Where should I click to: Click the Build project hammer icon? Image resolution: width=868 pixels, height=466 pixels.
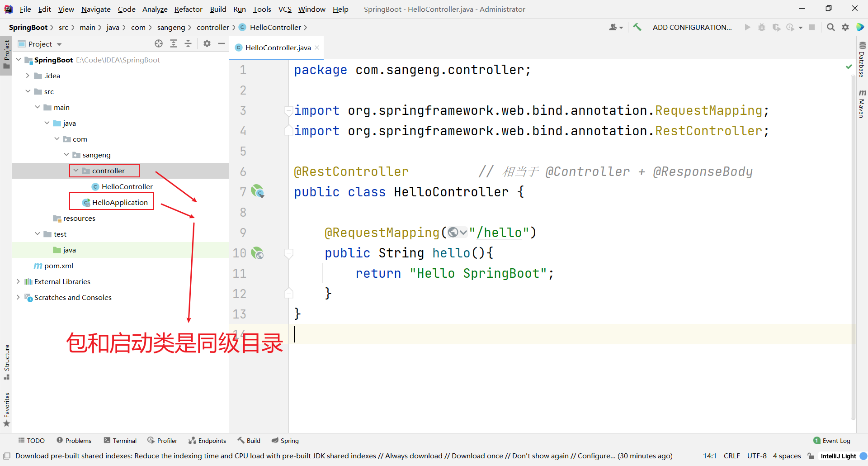pyautogui.click(x=637, y=27)
